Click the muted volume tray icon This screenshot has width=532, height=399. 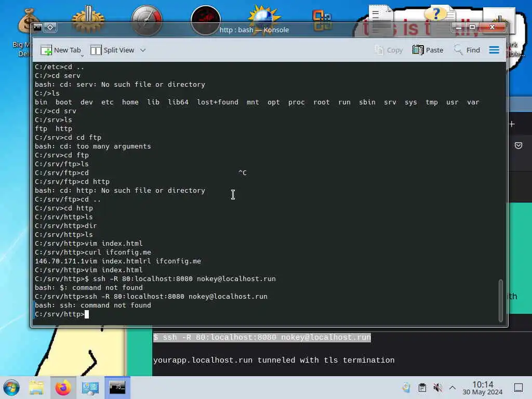[437, 388]
